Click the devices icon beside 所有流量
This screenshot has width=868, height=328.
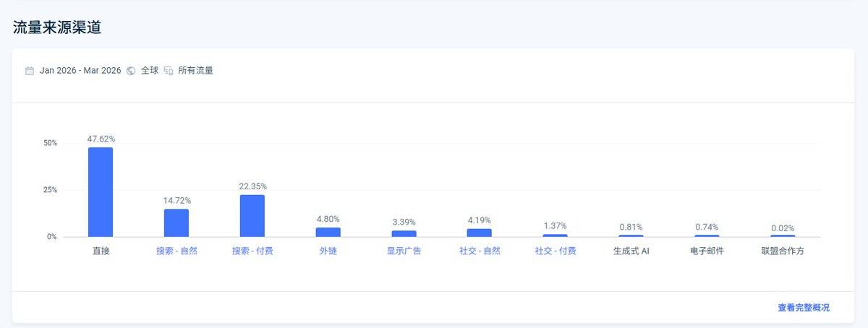[x=169, y=71]
